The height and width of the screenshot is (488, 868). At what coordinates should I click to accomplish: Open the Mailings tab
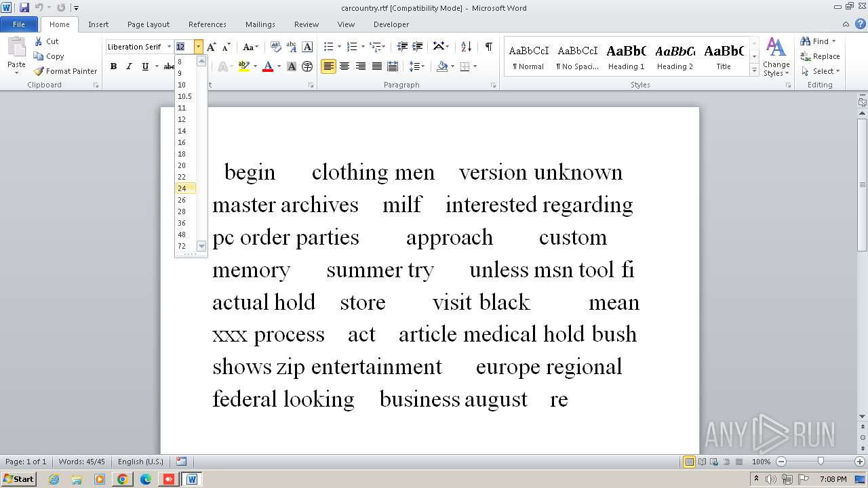coord(260,24)
